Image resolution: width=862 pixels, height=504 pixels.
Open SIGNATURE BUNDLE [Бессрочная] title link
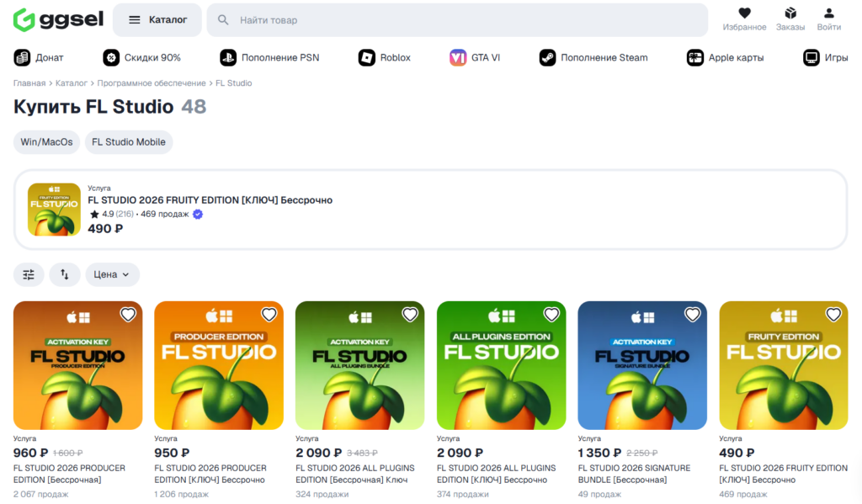pyautogui.click(x=635, y=474)
